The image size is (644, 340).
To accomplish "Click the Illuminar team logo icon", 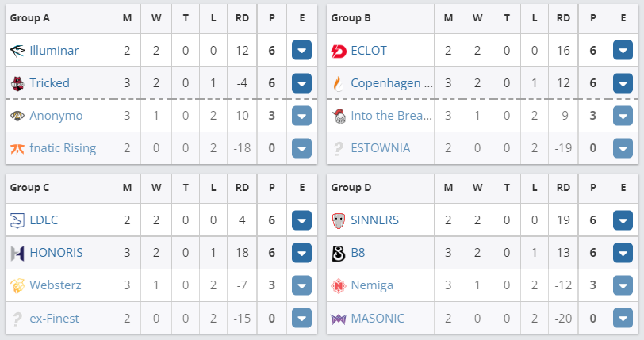I will coord(17,51).
